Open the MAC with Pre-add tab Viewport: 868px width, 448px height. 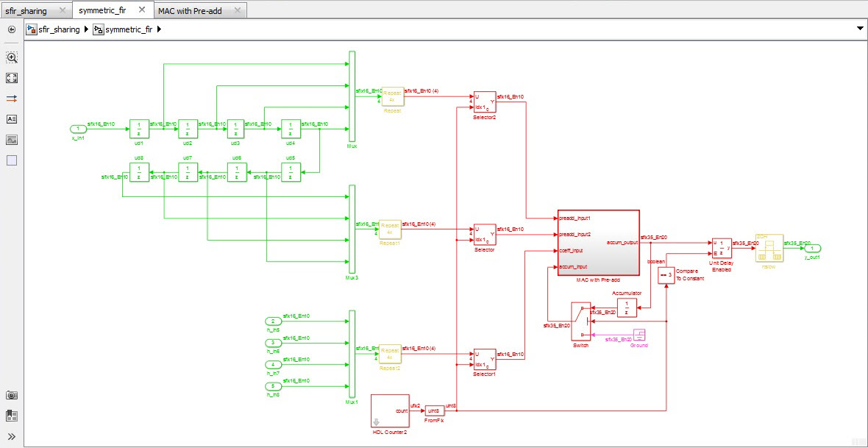190,10
